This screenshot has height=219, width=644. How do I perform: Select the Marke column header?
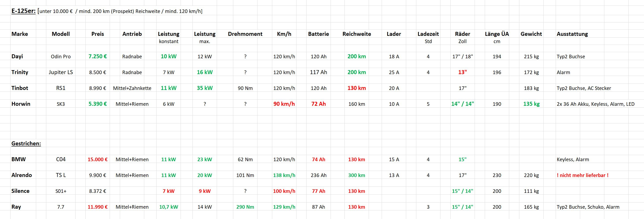pos(20,34)
